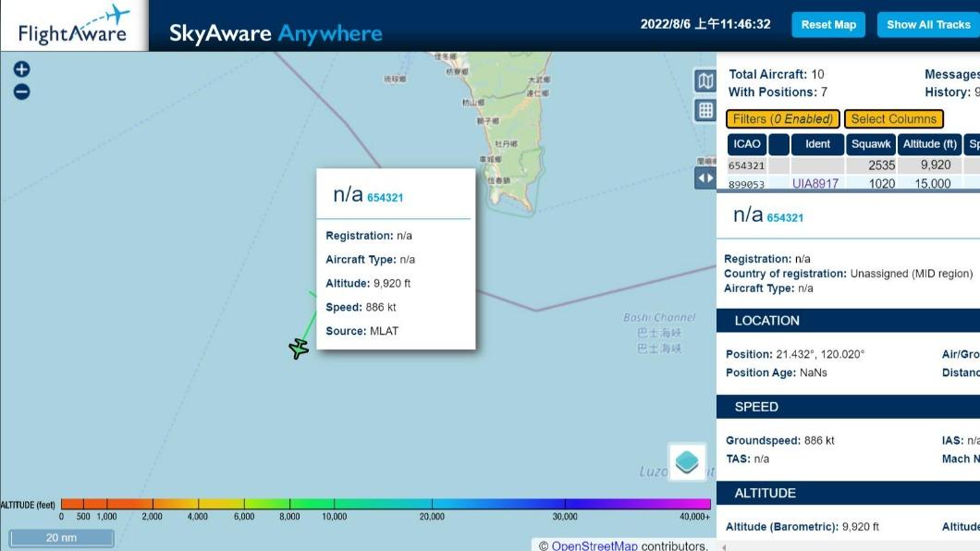The height and width of the screenshot is (551, 980).
Task: Click the 654321 link in the sidebar header
Action: click(x=785, y=218)
